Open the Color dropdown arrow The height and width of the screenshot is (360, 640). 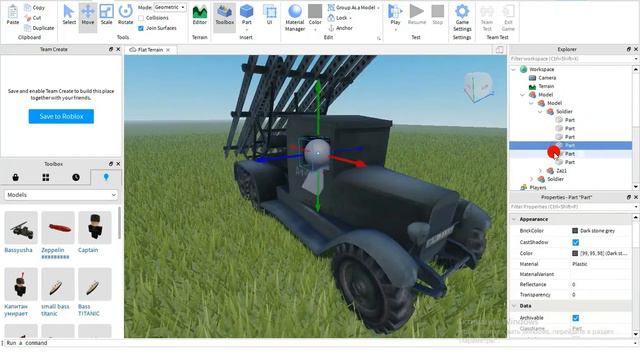(x=315, y=29)
